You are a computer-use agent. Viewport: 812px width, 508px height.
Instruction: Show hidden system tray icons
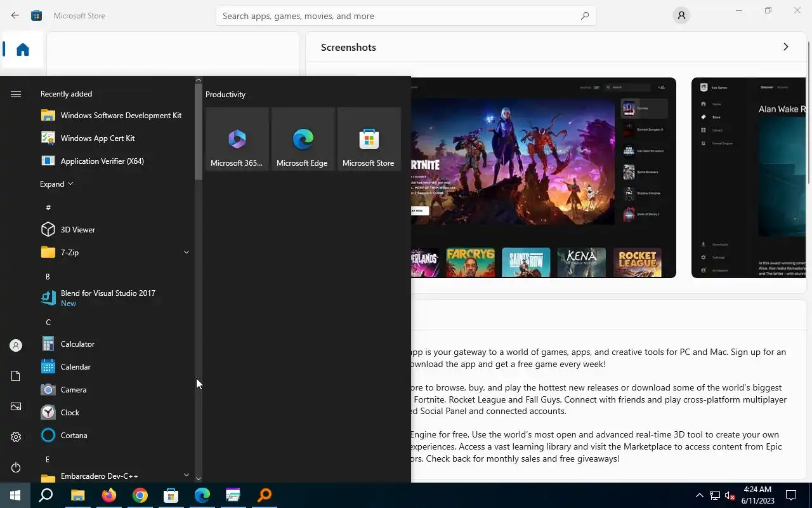(699, 495)
